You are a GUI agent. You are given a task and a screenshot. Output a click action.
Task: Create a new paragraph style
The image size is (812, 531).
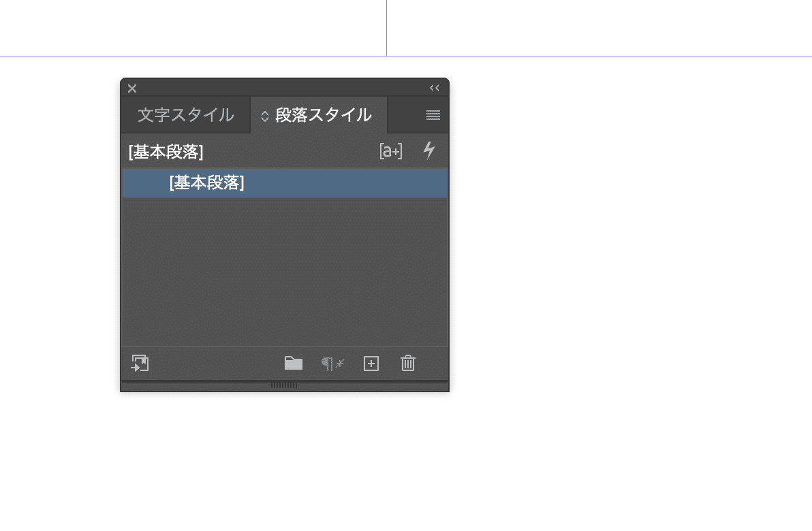[x=371, y=364]
